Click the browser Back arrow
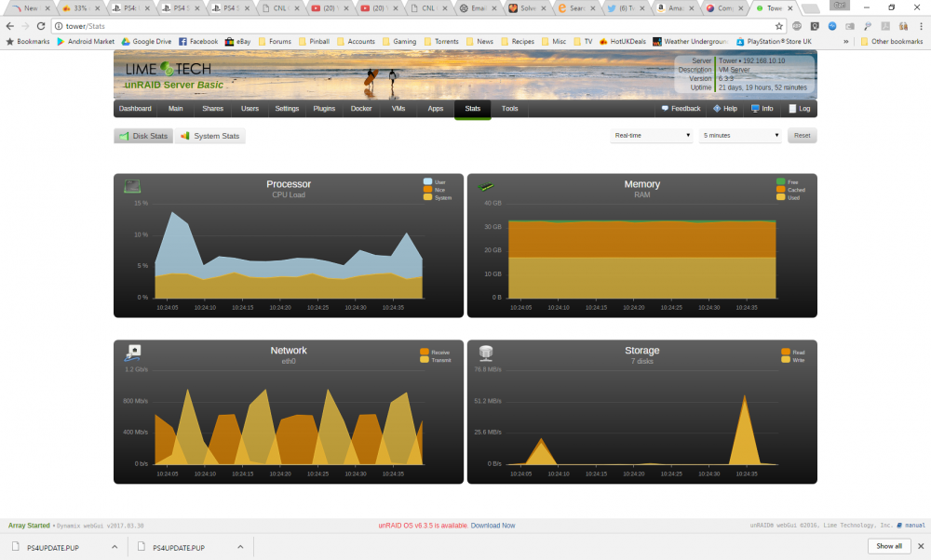 (x=10, y=26)
